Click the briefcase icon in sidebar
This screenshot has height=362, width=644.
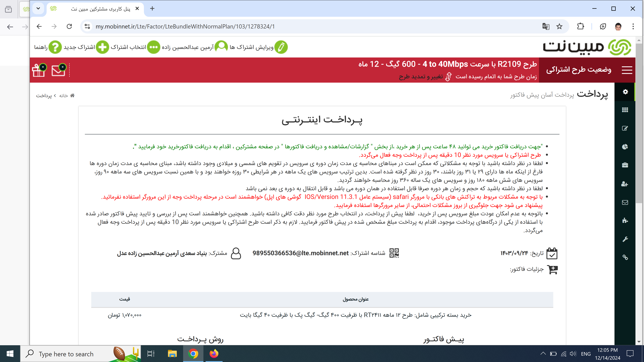(x=625, y=165)
